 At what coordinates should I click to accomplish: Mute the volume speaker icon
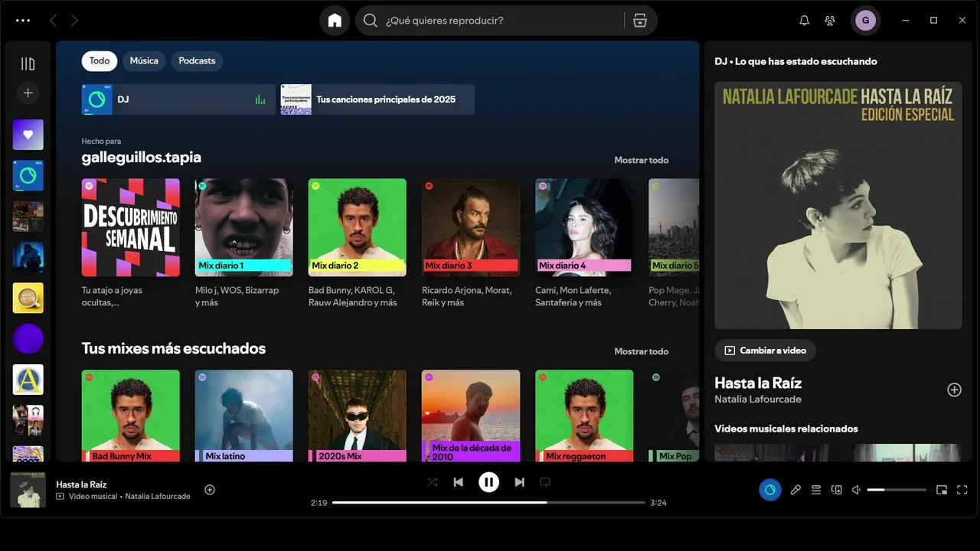point(857,490)
